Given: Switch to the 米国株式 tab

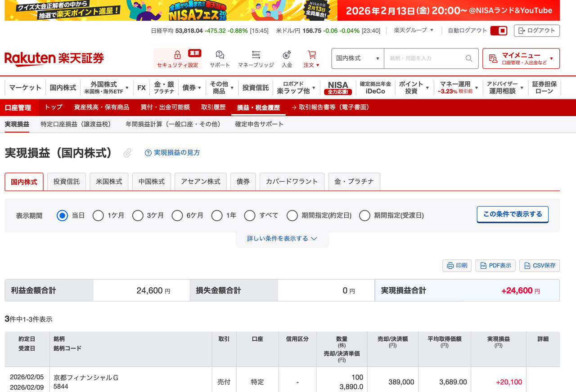Looking at the screenshot, I should pos(109,182).
